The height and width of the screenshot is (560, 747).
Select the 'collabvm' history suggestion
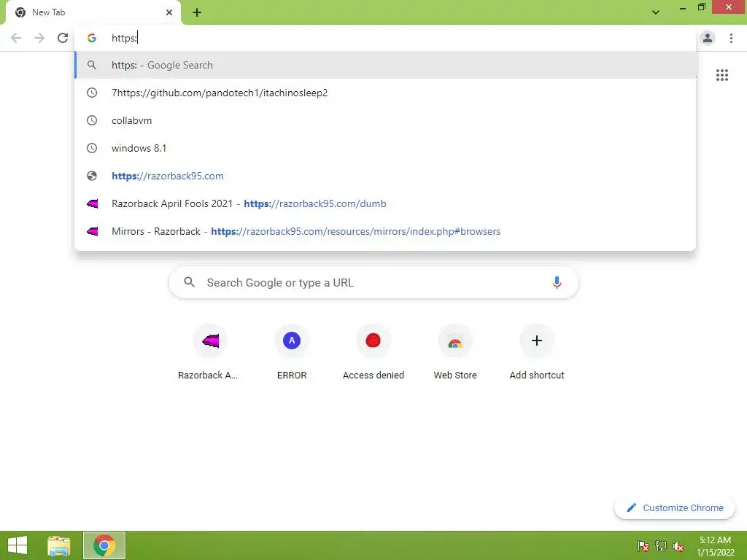pyautogui.click(x=385, y=120)
